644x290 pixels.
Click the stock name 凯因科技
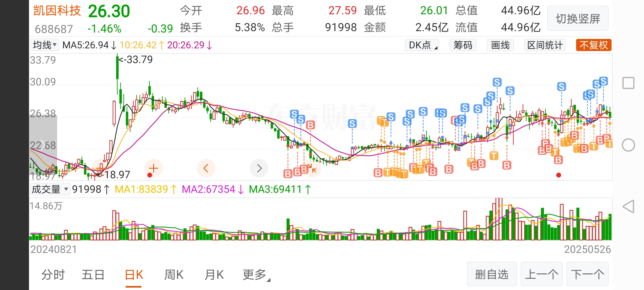coord(57,11)
